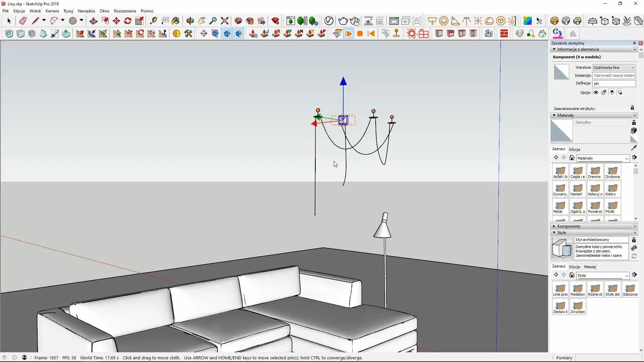Pick the Tape Measure tool
Image resolution: width=644 pixels, height=362 pixels.
click(153, 21)
